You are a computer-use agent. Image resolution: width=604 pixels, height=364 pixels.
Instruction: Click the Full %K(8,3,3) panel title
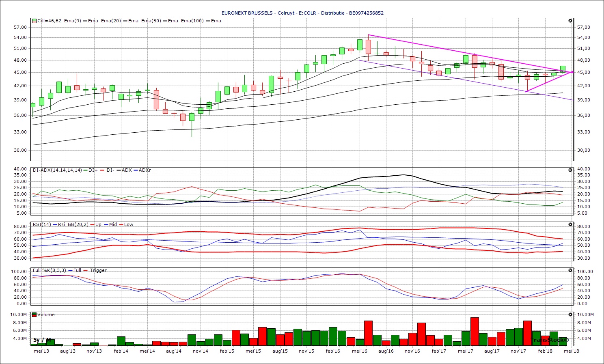point(49,270)
